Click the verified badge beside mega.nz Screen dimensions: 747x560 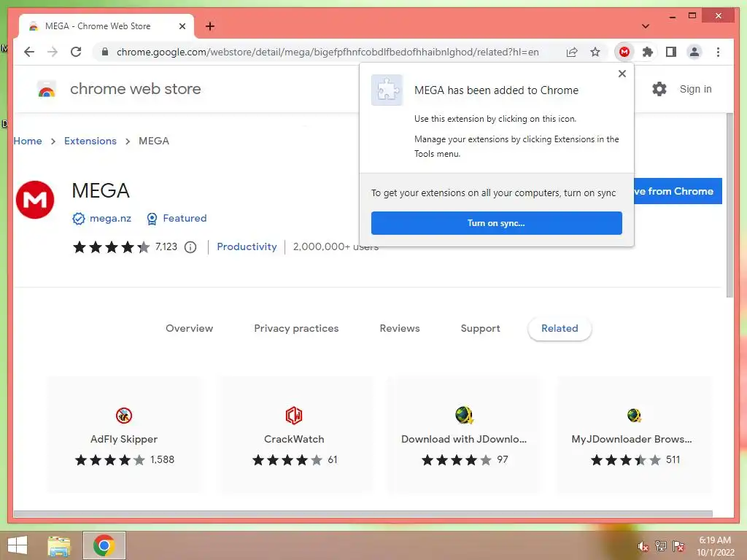tap(79, 219)
